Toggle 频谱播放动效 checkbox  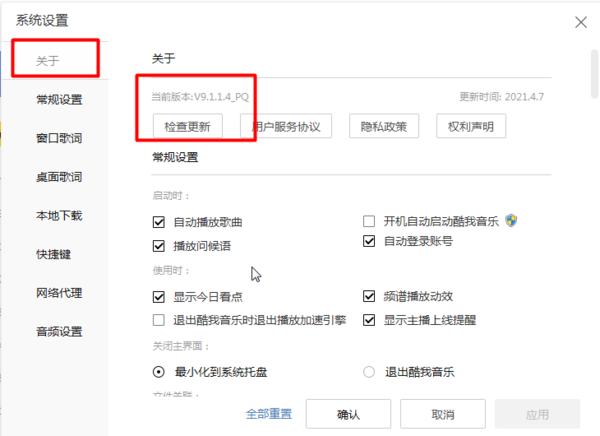point(369,296)
